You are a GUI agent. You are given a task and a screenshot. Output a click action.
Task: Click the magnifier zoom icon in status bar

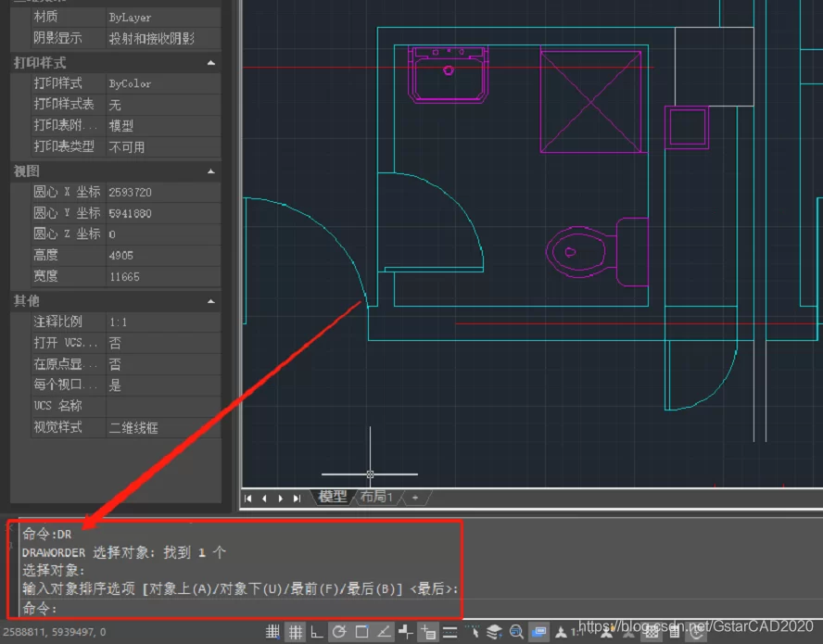click(516, 633)
